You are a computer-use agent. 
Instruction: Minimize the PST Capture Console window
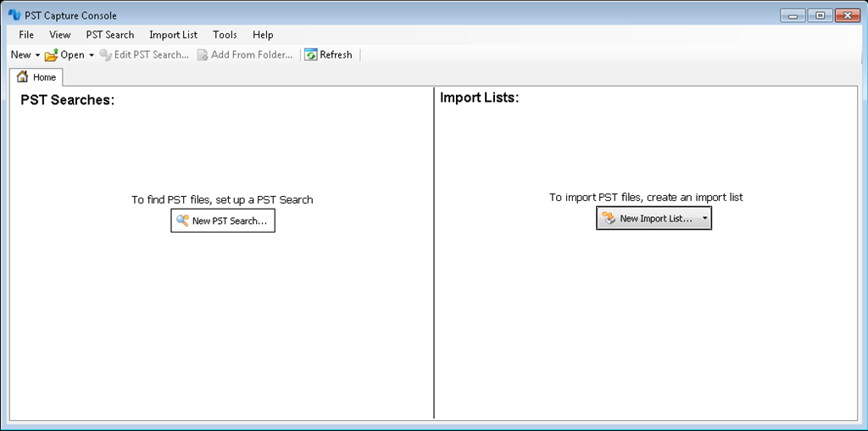pyautogui.click(x=793, y=16)
